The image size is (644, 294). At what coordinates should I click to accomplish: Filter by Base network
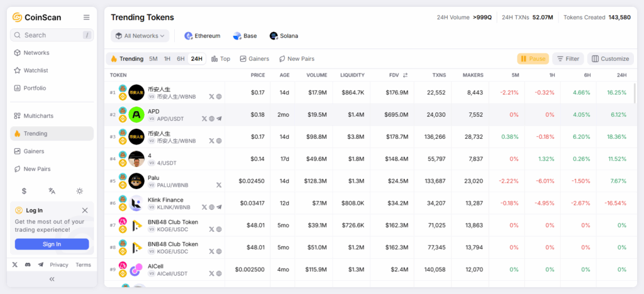(245, 36)
